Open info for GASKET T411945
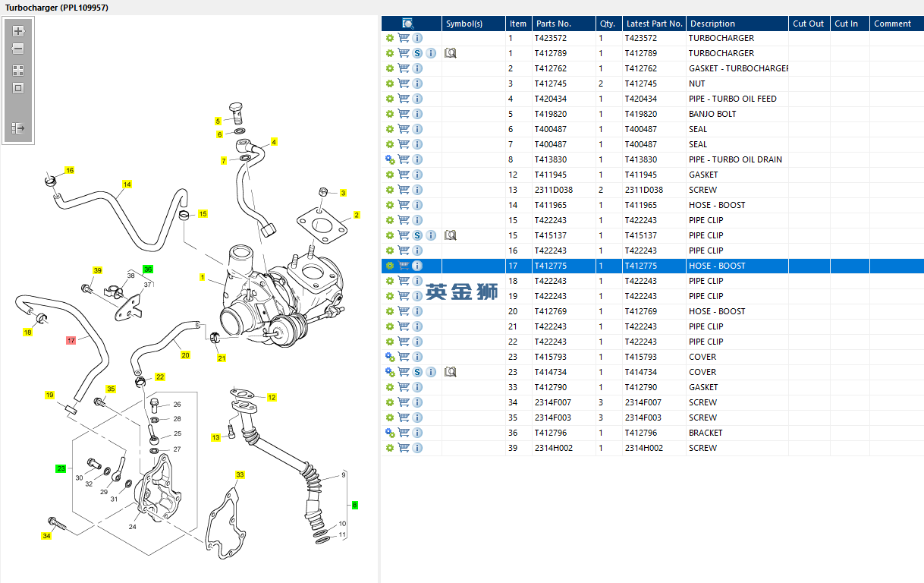 pos(417,175)
